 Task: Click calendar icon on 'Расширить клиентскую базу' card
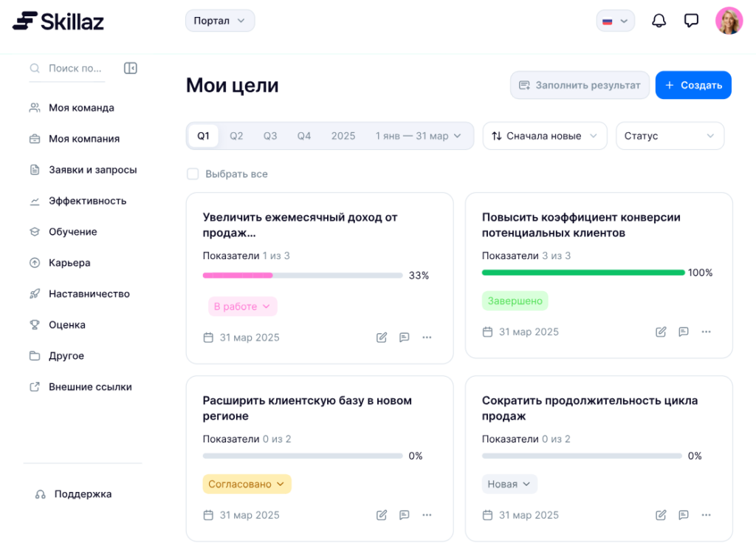click(208, 515)
